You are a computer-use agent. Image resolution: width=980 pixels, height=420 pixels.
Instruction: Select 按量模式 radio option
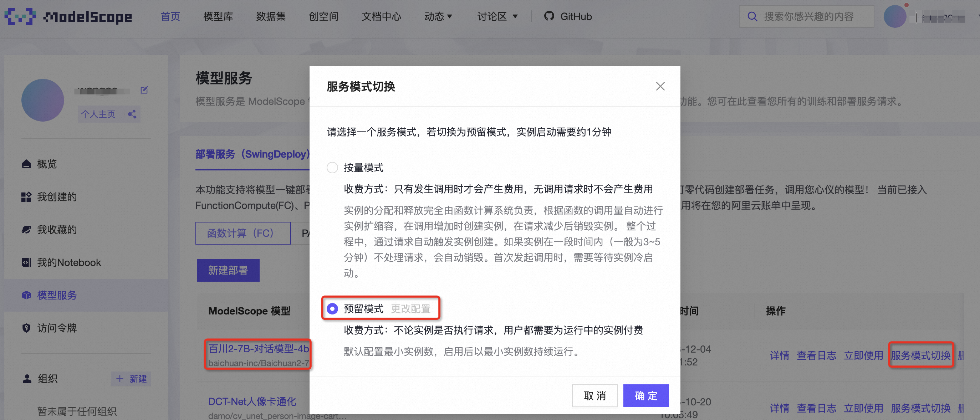[x=332, y=168]
